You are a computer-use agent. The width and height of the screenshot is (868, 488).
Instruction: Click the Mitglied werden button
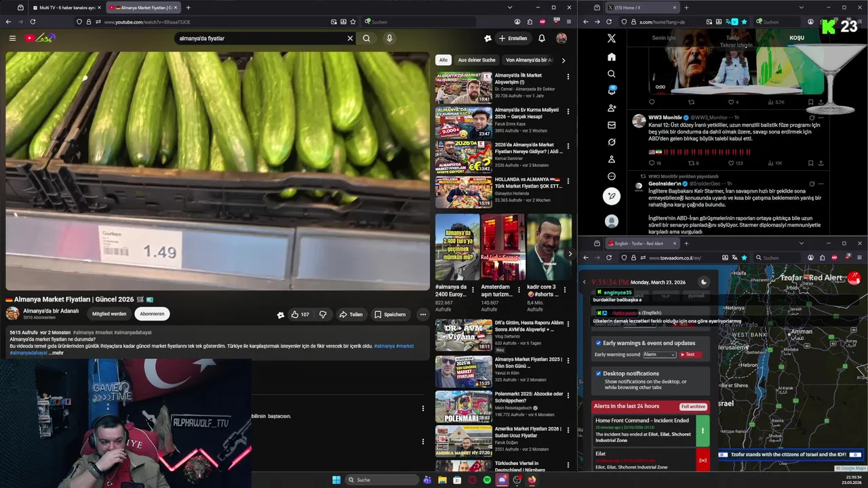(109, 314)
